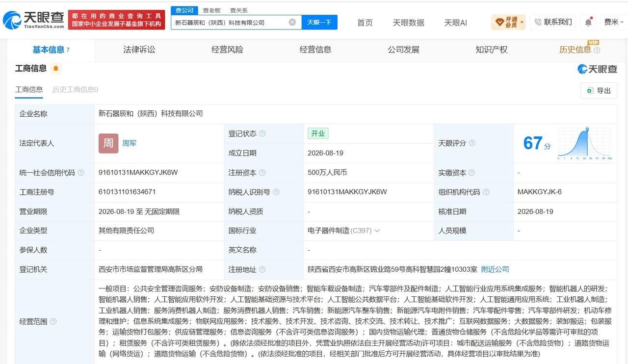Viewport: 628px width, 364px height.
Task: Click credit code 91610131MAKKGYJK6W in 统一社会信用代码 row
Action: (x=138, y=173)
